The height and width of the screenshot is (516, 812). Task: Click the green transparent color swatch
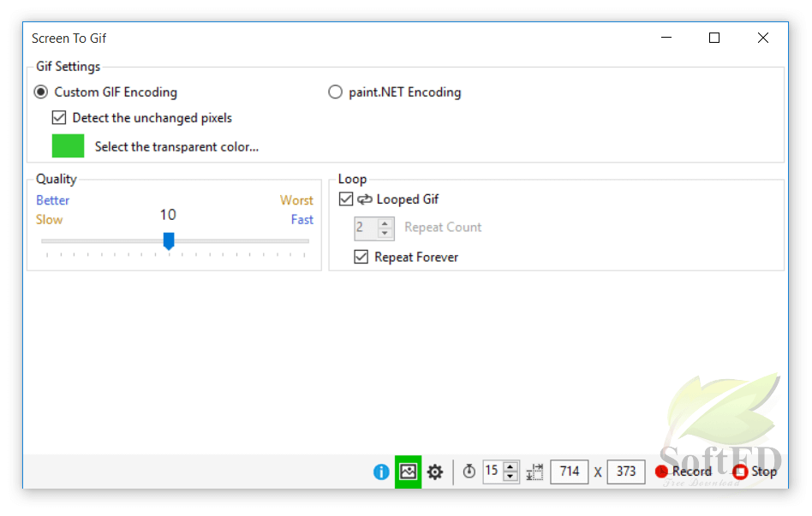pos(68,146)
